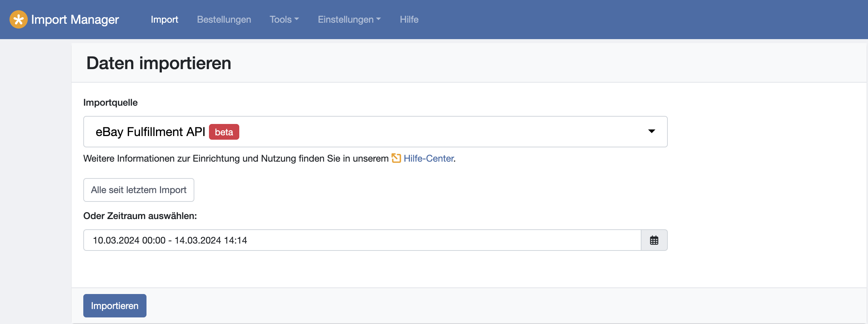Click the Oder Zeitraum auswählen label
868x324 pixels.
point(140,216)
